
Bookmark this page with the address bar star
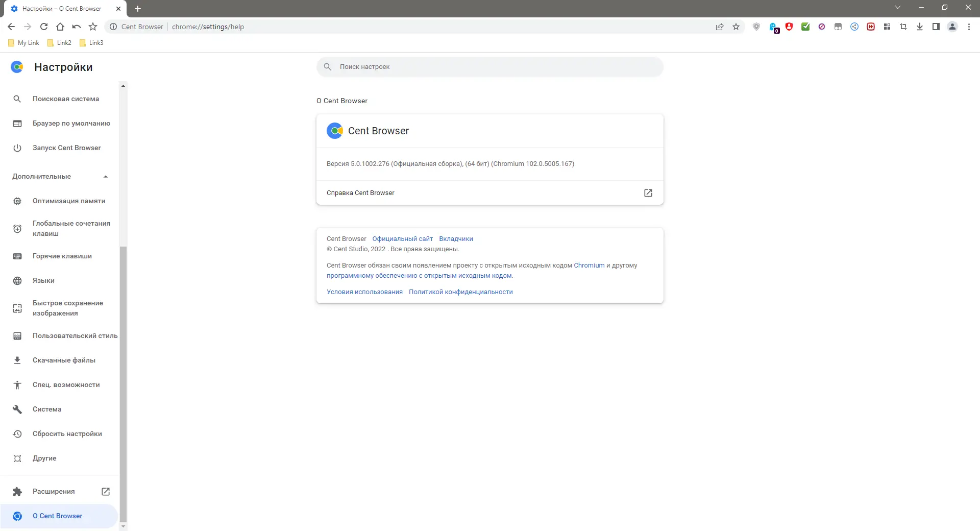736,27
